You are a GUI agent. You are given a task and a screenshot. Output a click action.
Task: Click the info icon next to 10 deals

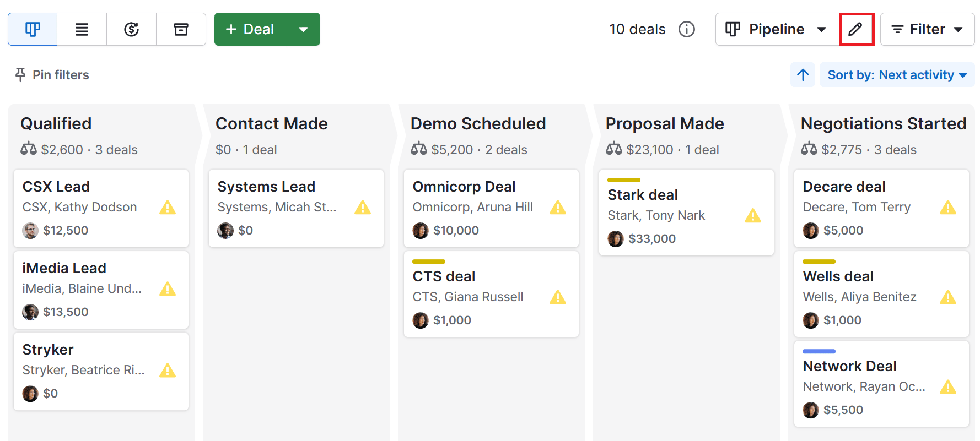click(687, 30)
